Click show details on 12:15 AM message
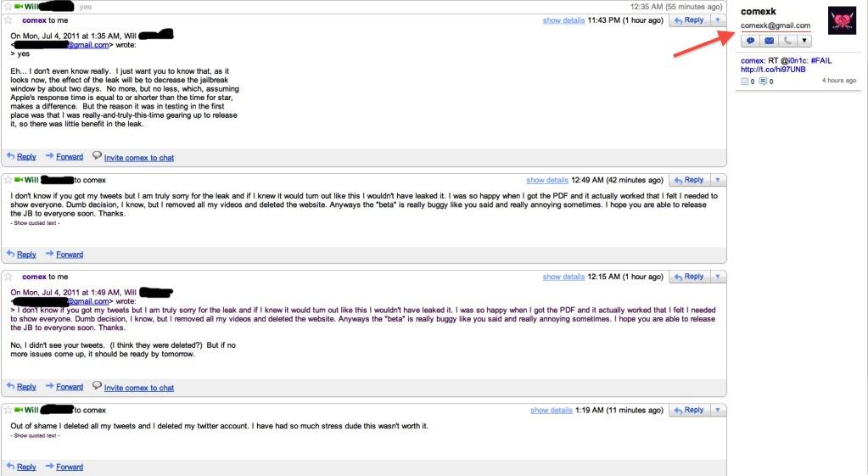Viewport: 868px width, 476px height. tap(563, 277)
